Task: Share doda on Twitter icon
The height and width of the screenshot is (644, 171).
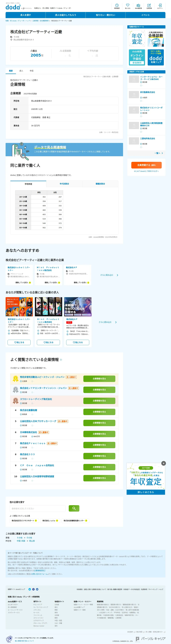Action: pos(30,589)
